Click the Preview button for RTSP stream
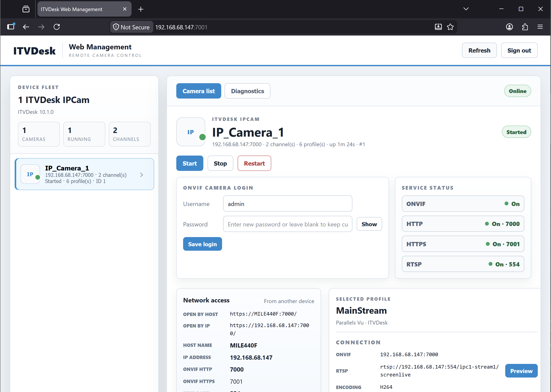The width and height of the screenshot is (551, 392). point(521,371)
